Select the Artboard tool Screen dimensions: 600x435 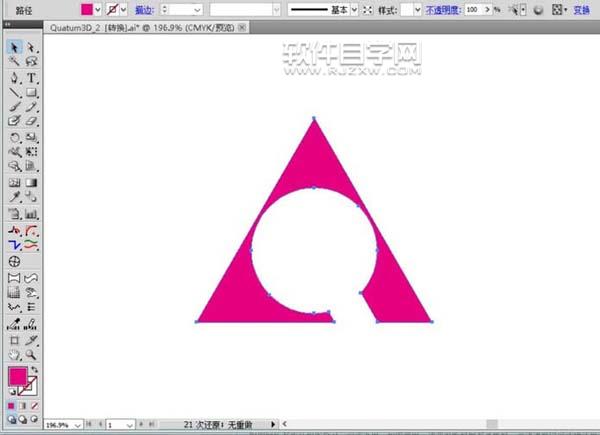(x=14, y=341)
